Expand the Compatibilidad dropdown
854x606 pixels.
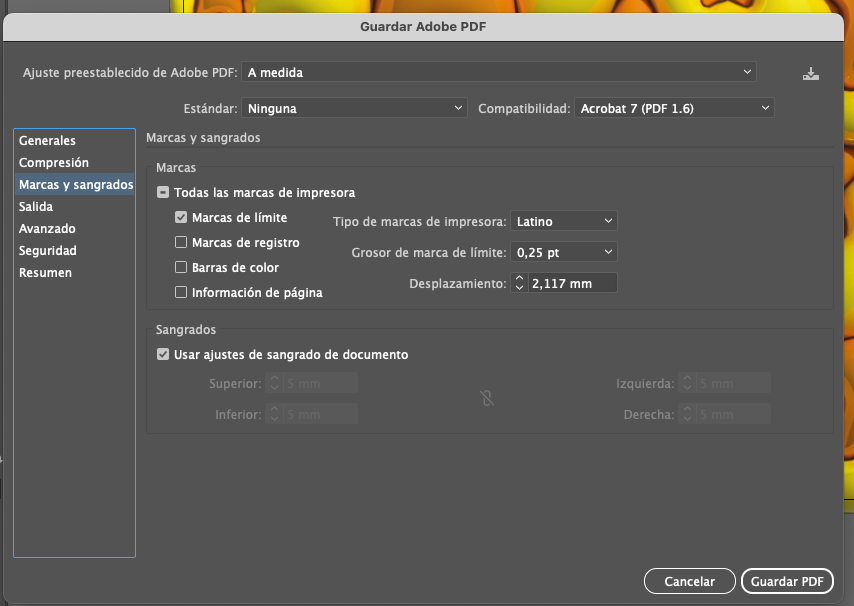tap(674, 108)
